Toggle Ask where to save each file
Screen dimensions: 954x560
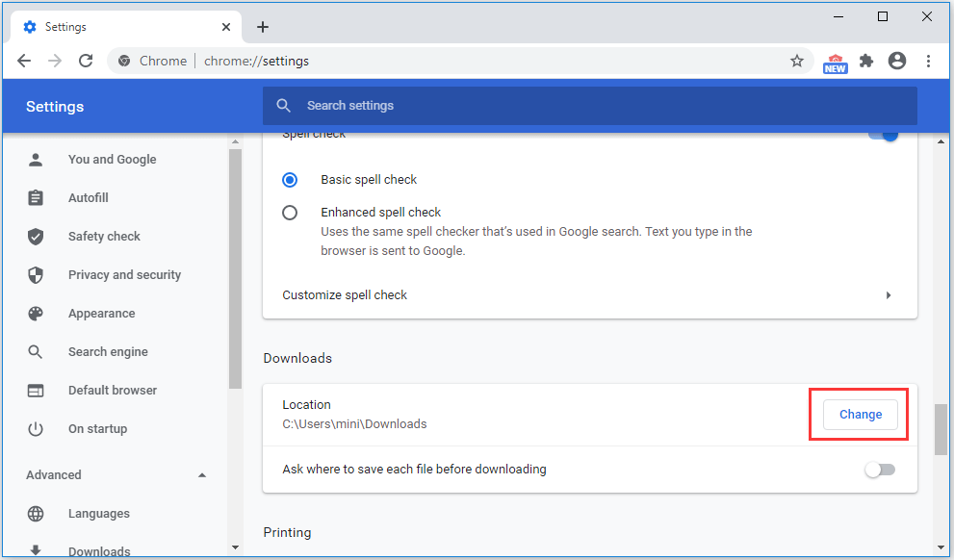[x=881, y=470]
